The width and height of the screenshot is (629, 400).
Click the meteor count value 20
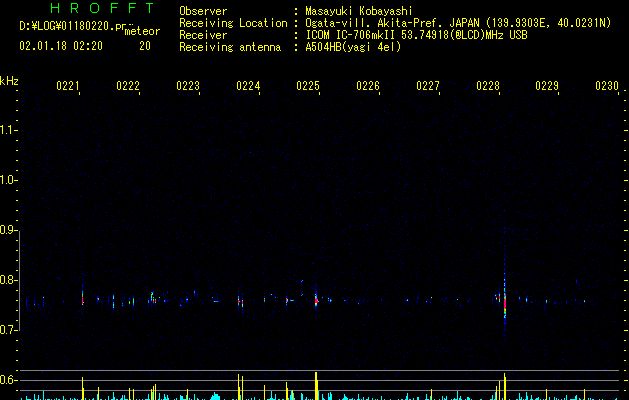click(x=145, y=46)
